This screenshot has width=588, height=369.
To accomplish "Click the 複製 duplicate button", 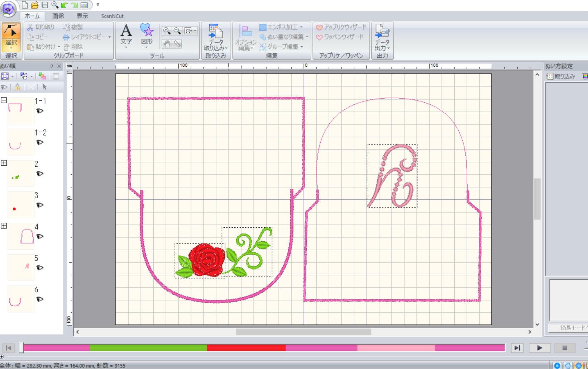I will tap(73, 27).
